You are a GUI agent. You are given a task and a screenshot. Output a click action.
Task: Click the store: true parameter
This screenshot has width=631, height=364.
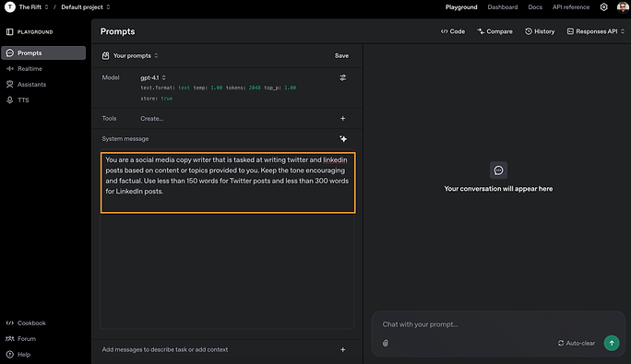click(157, 99)
